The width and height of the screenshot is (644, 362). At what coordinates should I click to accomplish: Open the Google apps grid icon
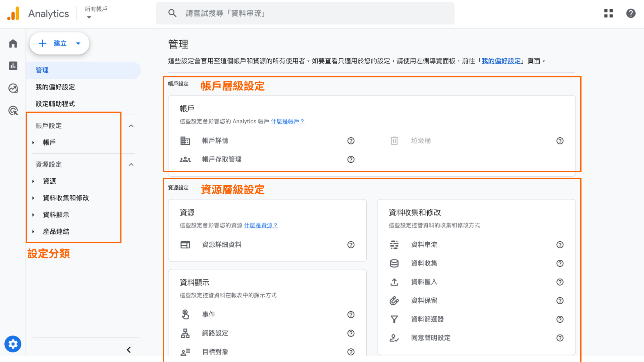point(608,13)
